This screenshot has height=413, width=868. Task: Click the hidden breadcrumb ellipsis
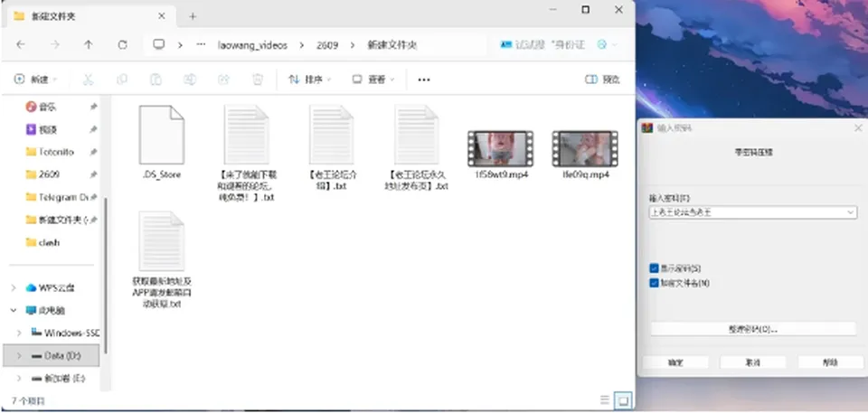[x=201, y=45]
